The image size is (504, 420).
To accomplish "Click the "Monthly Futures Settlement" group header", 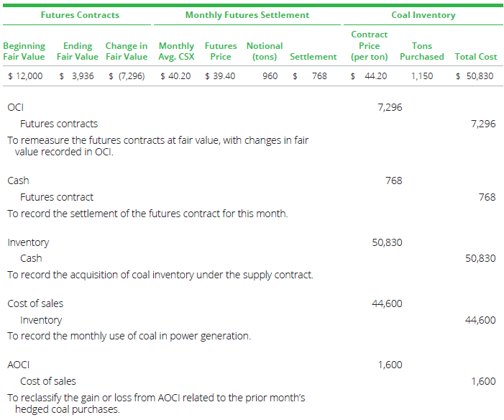I will click(x=247, y=15).
